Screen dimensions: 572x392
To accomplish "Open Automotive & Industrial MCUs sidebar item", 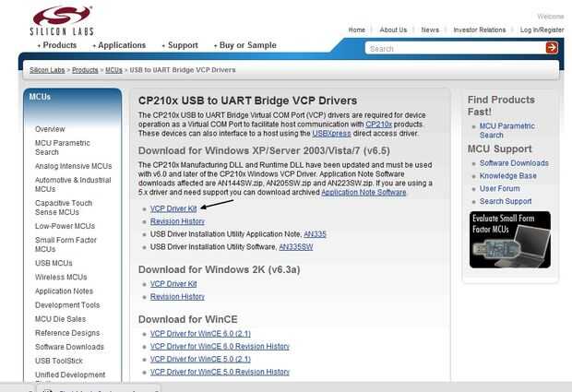I will (x=73, y=184).
